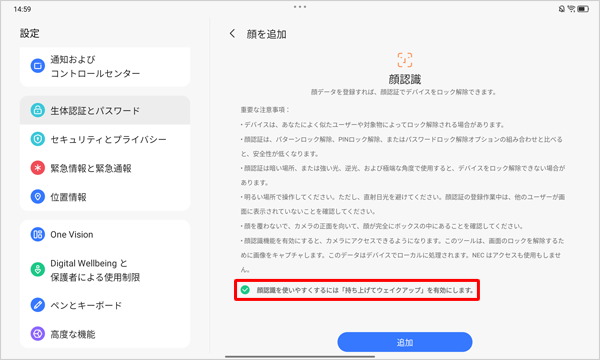The image size is (600, 360).
Task: Tap the 14:59 clock in status bar
Action: pos(22,9)
